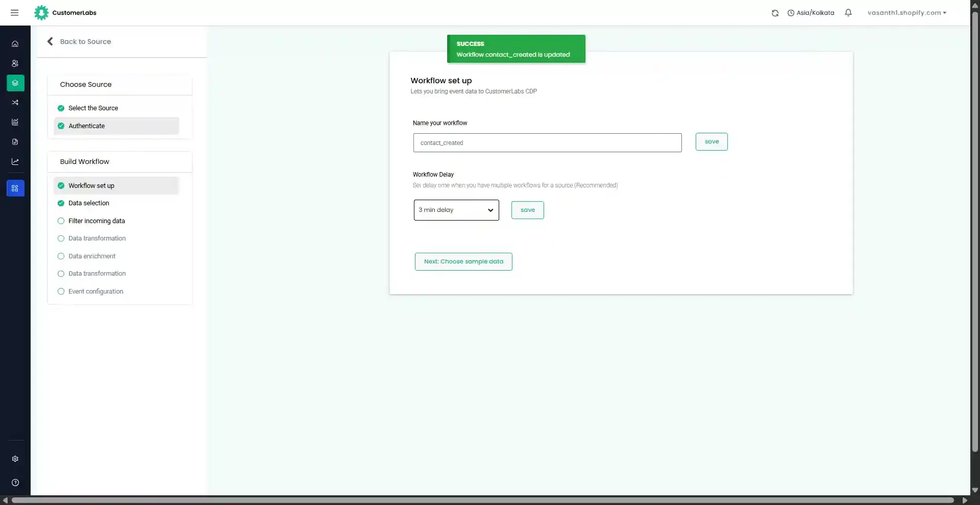The image size is (980, 505).
Task: Open the bar chart sidebar icon
Action: [15, 122]
